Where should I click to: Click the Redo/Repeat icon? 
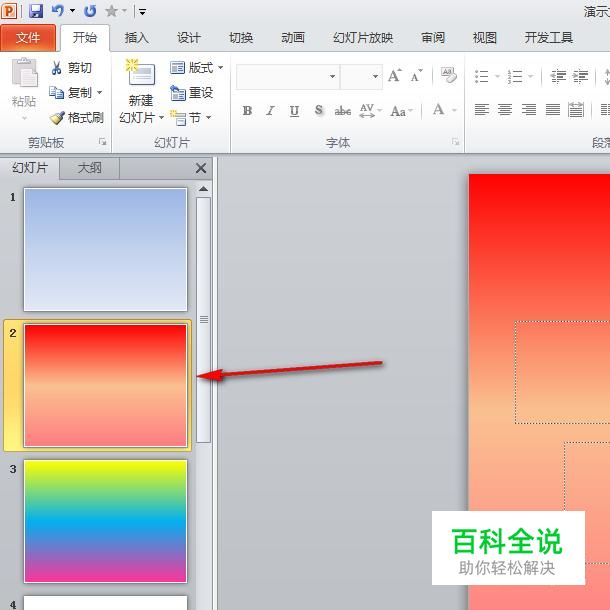pos(90,11)
